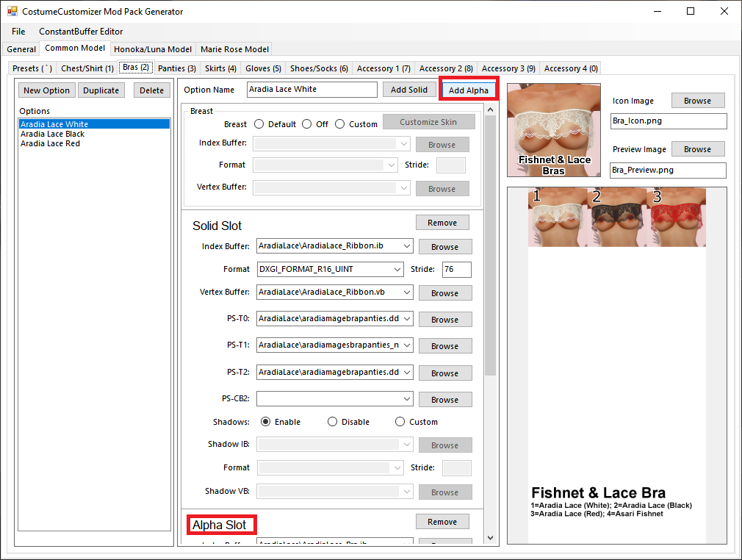Viewport: 742px width, 560px height.
Task: Browse for PS-T2 texture file
Action: coord(444,373)
